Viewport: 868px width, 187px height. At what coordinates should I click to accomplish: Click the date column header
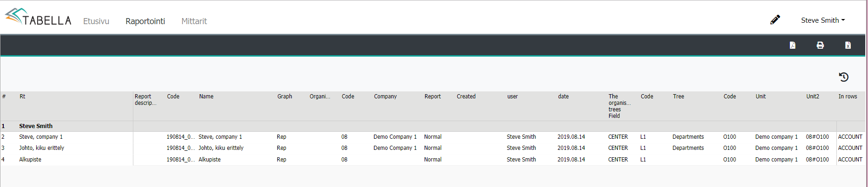[x=563, y=97]
